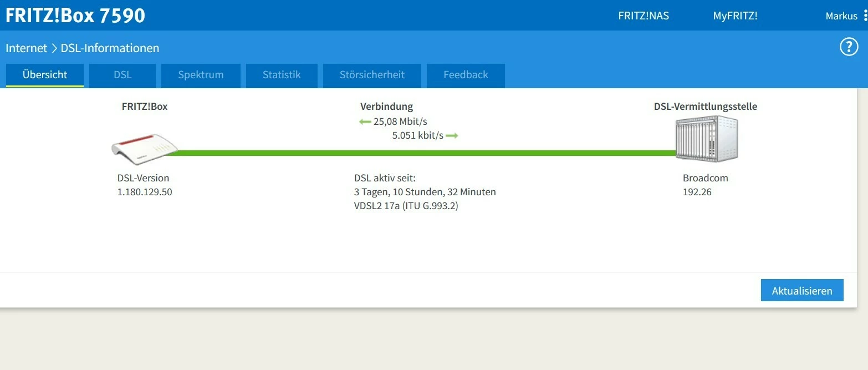Click the DSL-Vermittlungsstelle heading
The image size is (868, 370).
pos(706,107)
